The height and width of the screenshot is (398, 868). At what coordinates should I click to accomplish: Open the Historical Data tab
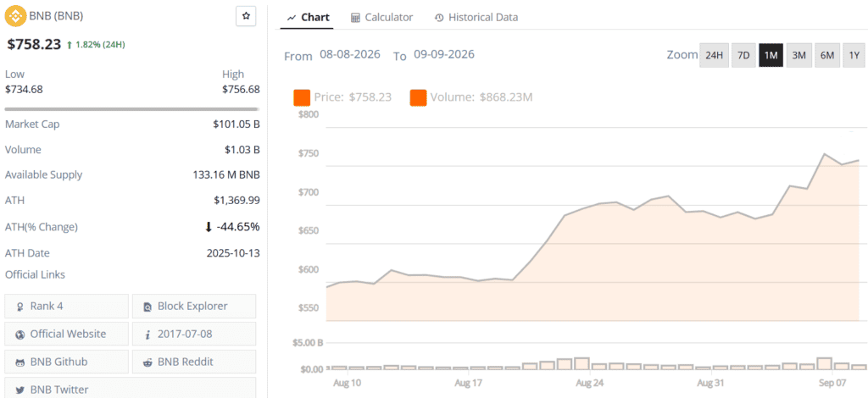coord(476,17)
